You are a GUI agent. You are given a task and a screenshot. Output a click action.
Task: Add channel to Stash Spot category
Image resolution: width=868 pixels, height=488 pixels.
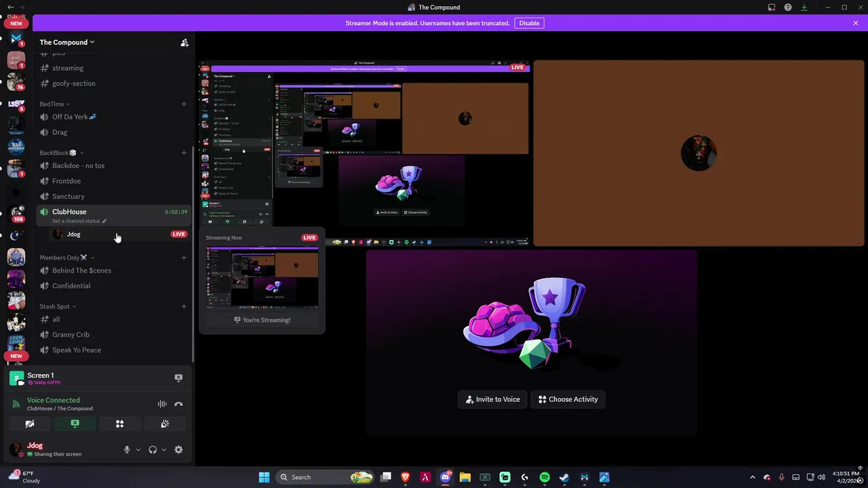[184, 306]
